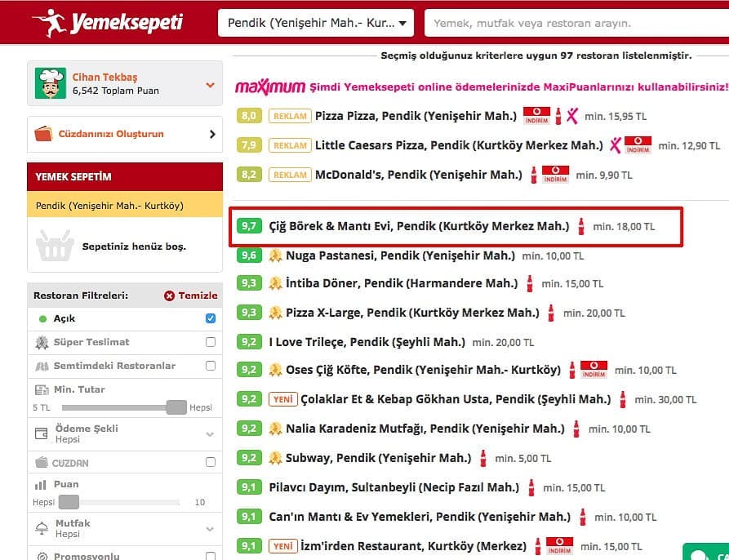This screenshot has height=560, width=729.
Task: Click the super delivery badge beside Nuga Pastanesi
Action: (275, 256)
